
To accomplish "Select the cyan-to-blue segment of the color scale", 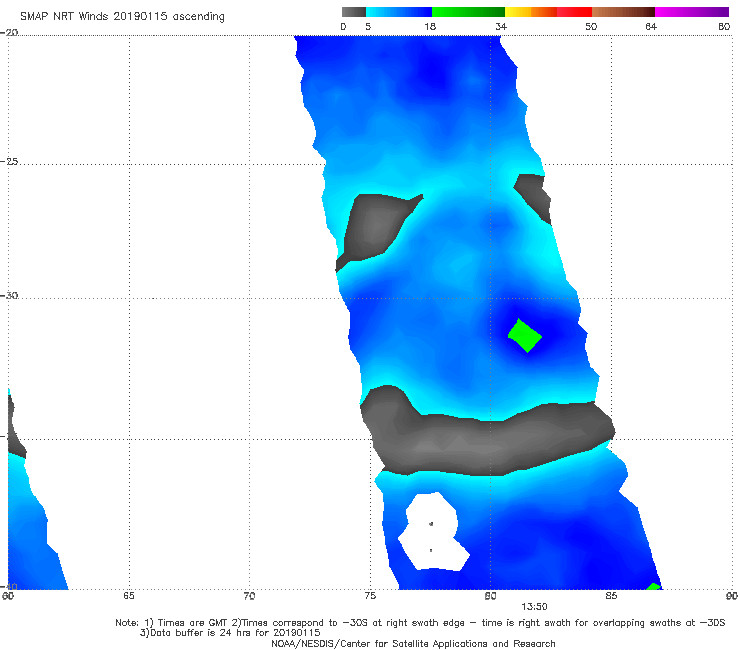I will coord(399,12).
